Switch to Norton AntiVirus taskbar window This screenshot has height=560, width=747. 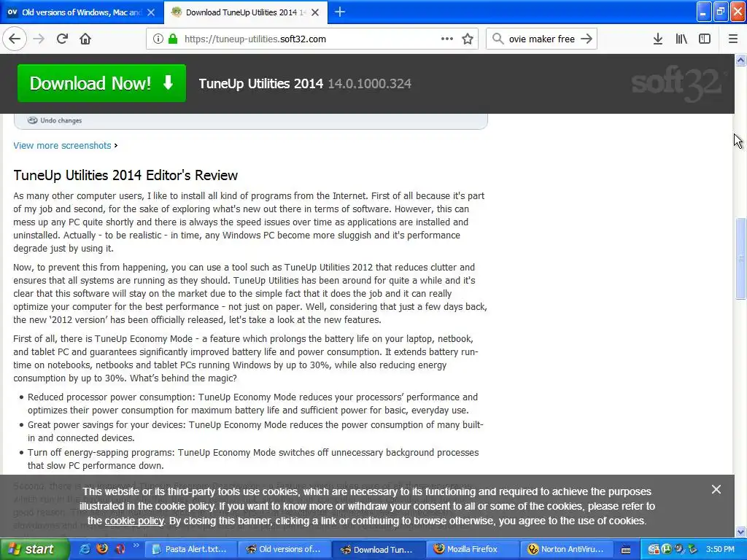pyautogui.click(x=565, y=550)
